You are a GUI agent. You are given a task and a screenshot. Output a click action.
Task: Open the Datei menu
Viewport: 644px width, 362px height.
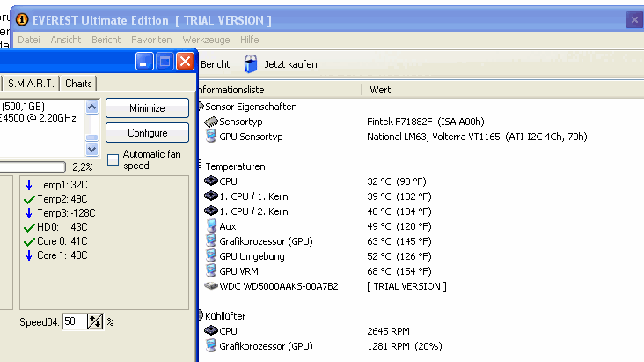pos(29,40)
